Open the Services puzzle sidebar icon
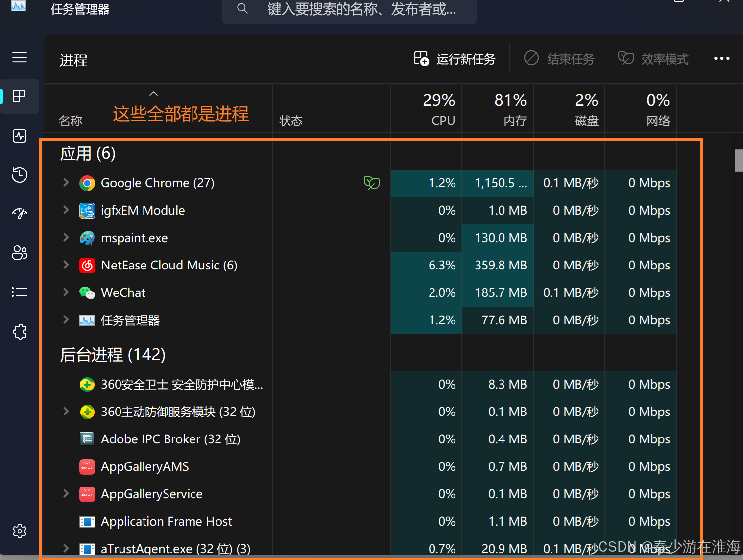 [x=20, y=332]
